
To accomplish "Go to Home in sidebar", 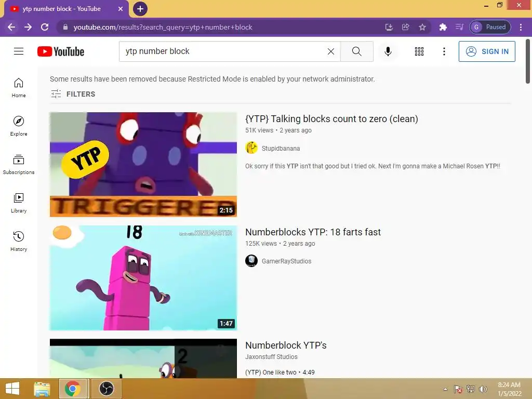I will click(x=19, y=88).
